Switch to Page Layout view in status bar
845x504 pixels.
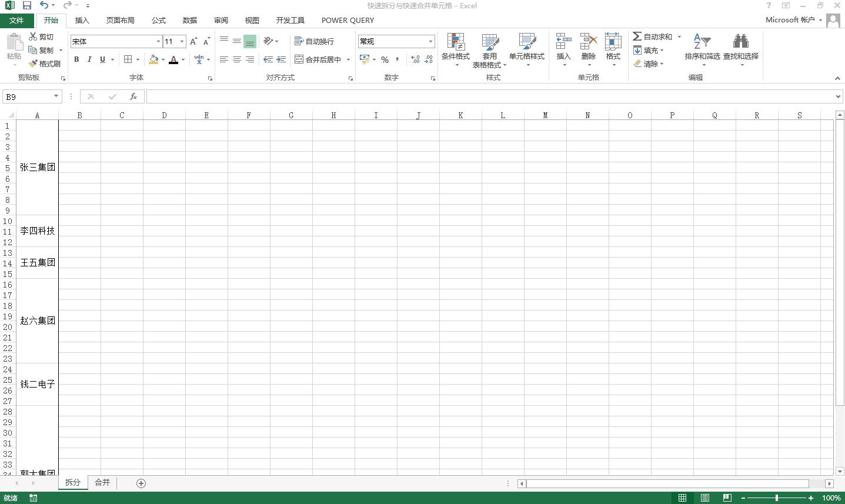(704, 498)
